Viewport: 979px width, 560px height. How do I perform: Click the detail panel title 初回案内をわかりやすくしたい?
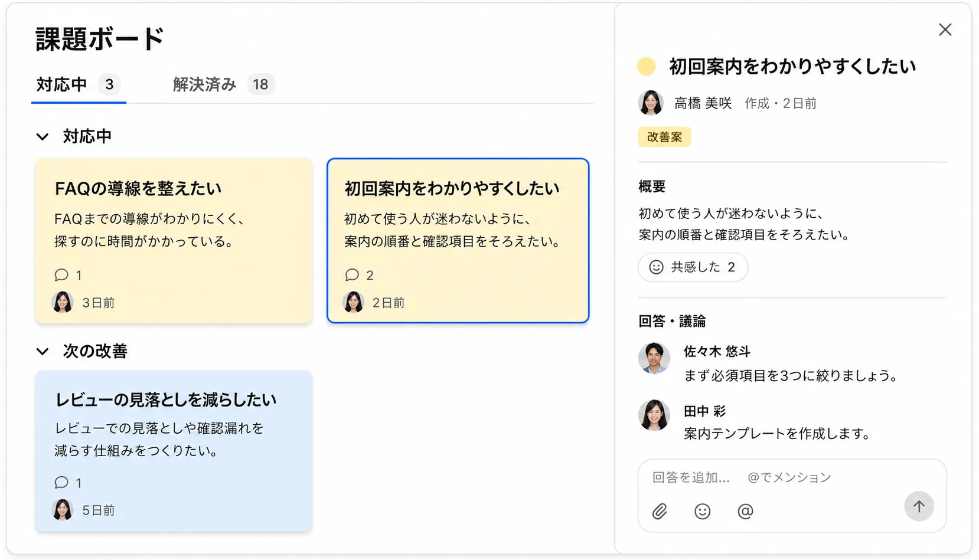click(x=792, y=67)
